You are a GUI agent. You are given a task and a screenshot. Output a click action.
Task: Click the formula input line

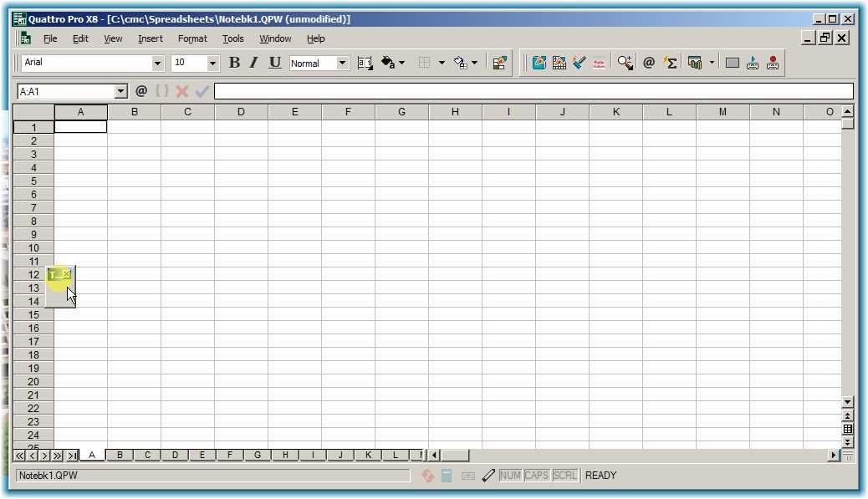coord(534,91)
